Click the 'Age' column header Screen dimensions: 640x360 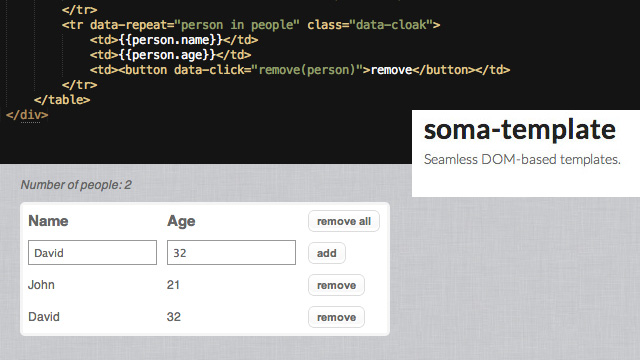(x=181, y=221)
